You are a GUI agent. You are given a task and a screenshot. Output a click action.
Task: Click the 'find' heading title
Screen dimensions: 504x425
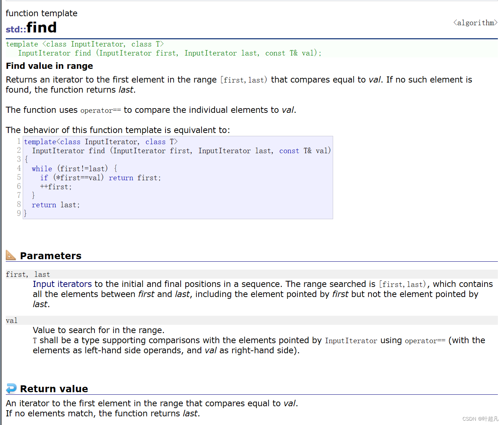pos(41,27)
